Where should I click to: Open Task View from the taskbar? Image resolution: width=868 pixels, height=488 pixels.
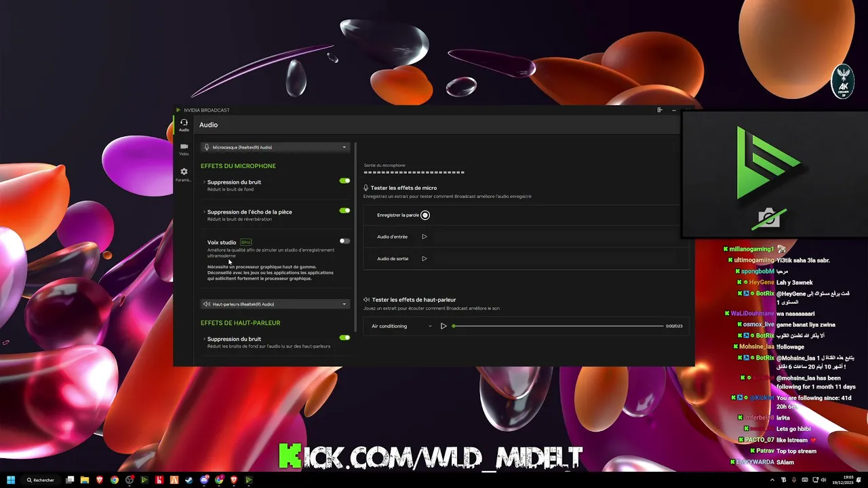point(70,480)
